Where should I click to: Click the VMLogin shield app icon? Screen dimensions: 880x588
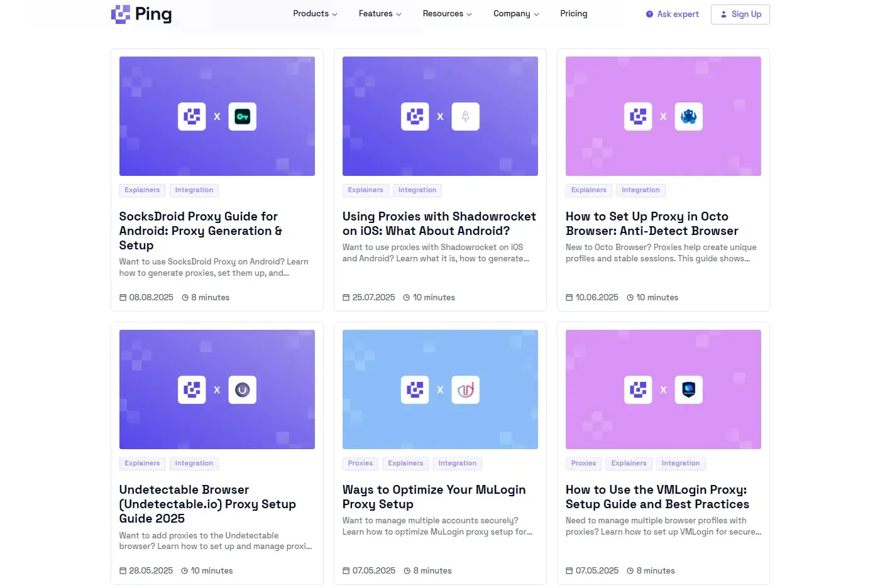688,389
